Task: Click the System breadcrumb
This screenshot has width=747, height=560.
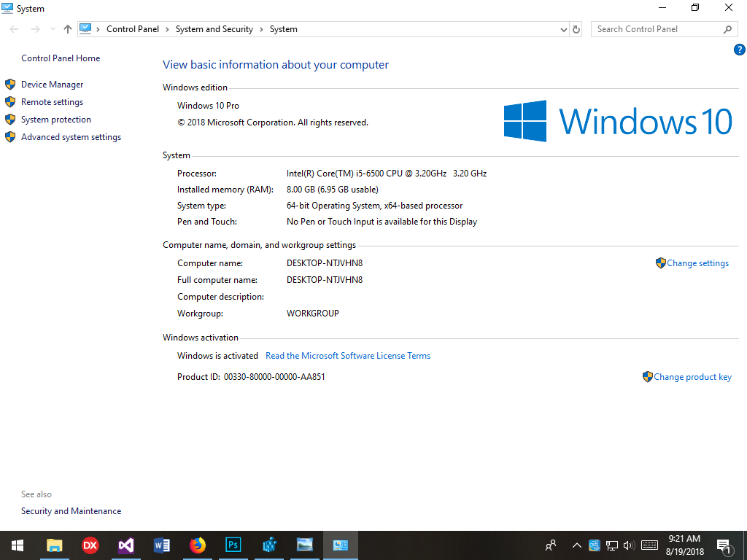Action: [x=284, y=29]
